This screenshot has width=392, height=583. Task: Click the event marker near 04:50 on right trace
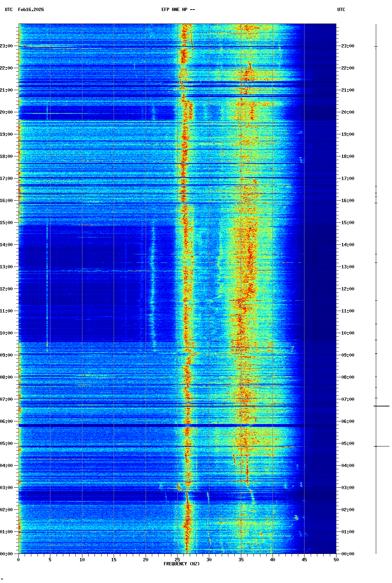pos(381,446)
